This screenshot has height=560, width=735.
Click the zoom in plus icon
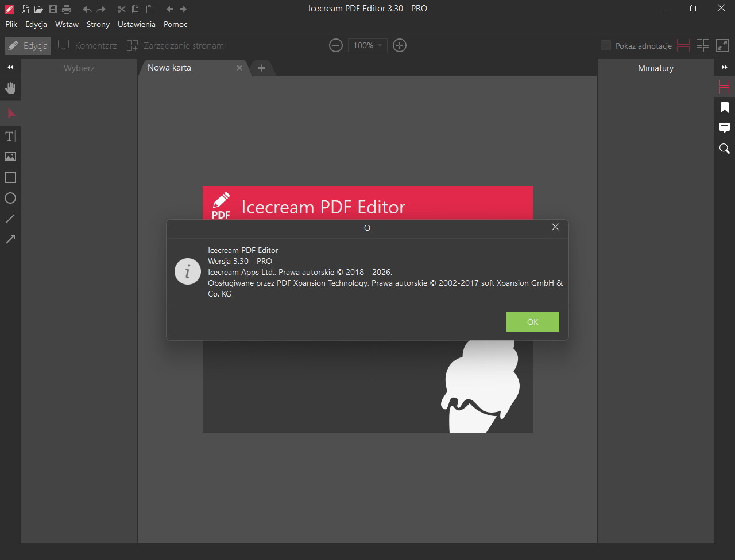(400, 45)
